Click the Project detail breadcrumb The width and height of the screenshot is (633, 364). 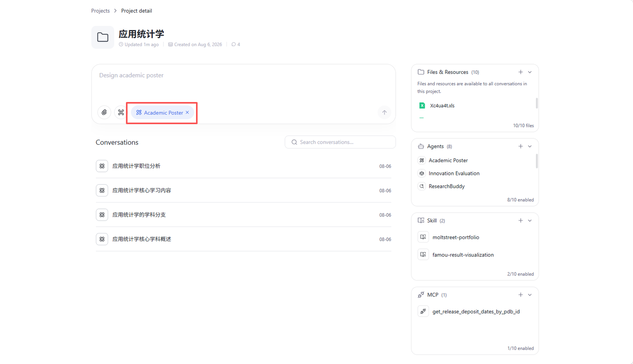point(137,11)
